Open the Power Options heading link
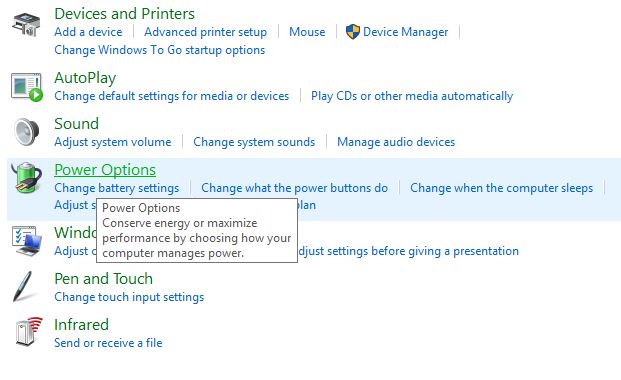Screen dimensions: 621x380 (x=105, y=170)
